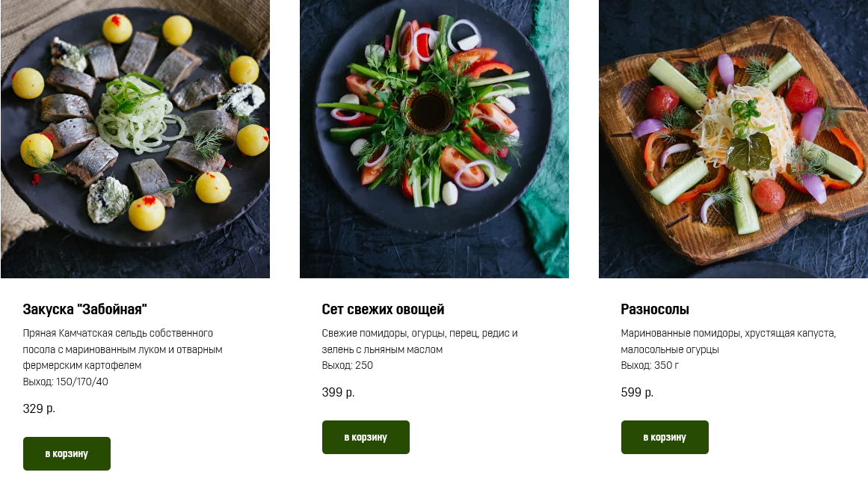Click the marinated onion pile on herring plate

[139, 116]
